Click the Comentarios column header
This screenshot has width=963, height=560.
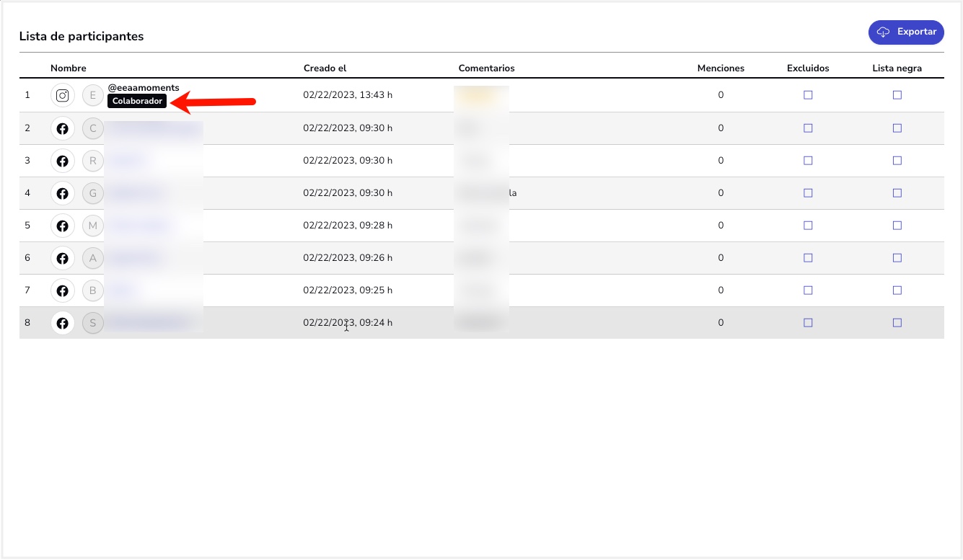coord(487,68)
